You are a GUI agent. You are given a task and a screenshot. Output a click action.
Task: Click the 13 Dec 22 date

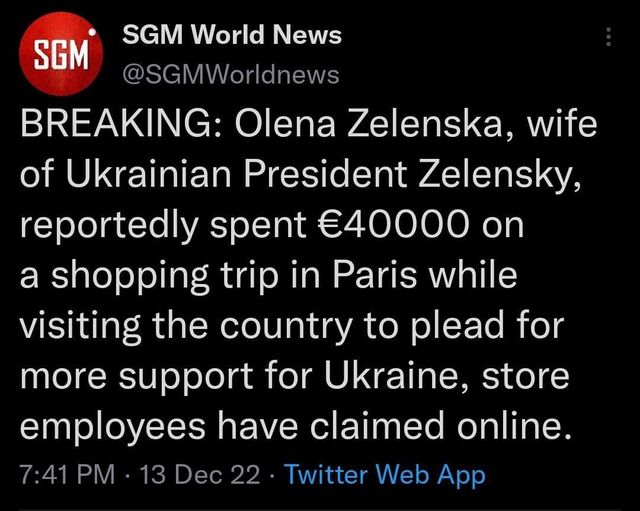coord(200,475)
